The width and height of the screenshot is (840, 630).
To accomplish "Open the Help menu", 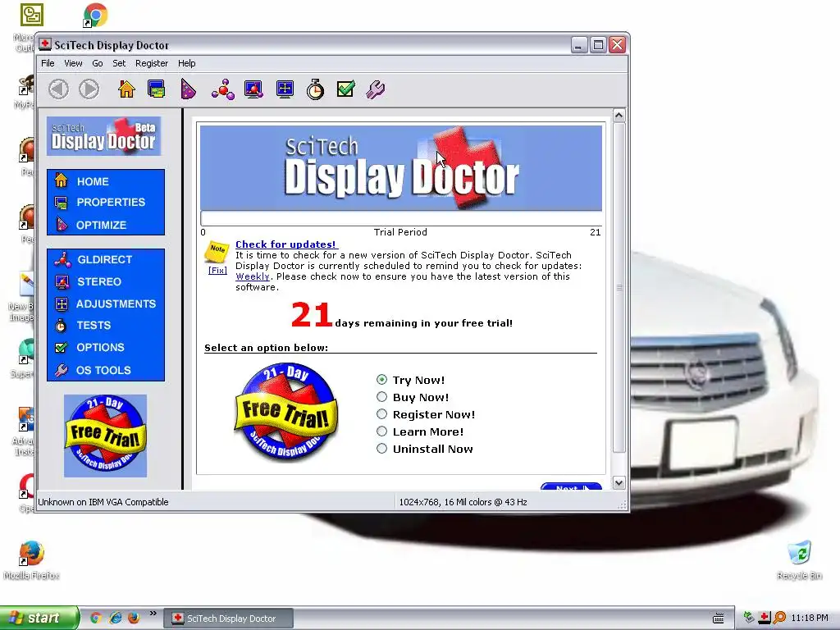I will [186, 63].
